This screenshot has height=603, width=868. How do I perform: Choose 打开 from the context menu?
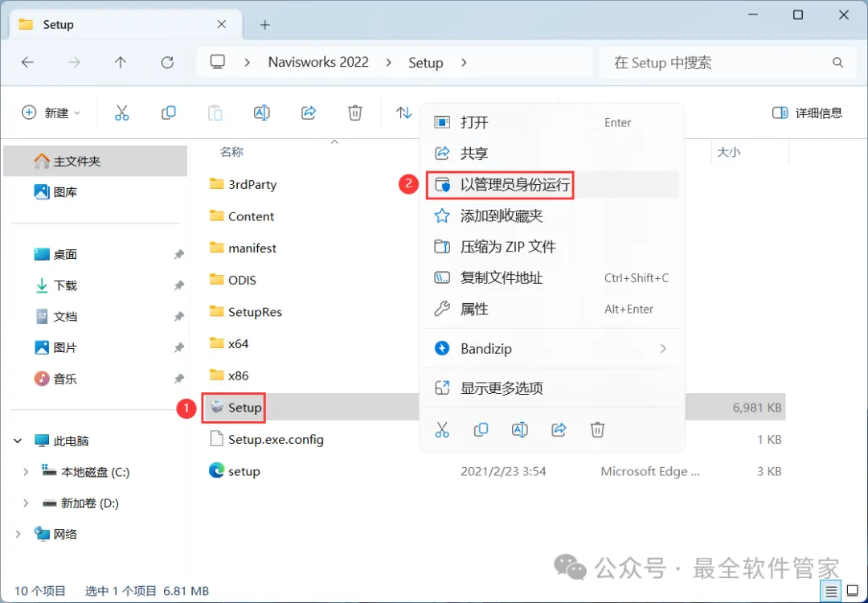tap(552, 122)
